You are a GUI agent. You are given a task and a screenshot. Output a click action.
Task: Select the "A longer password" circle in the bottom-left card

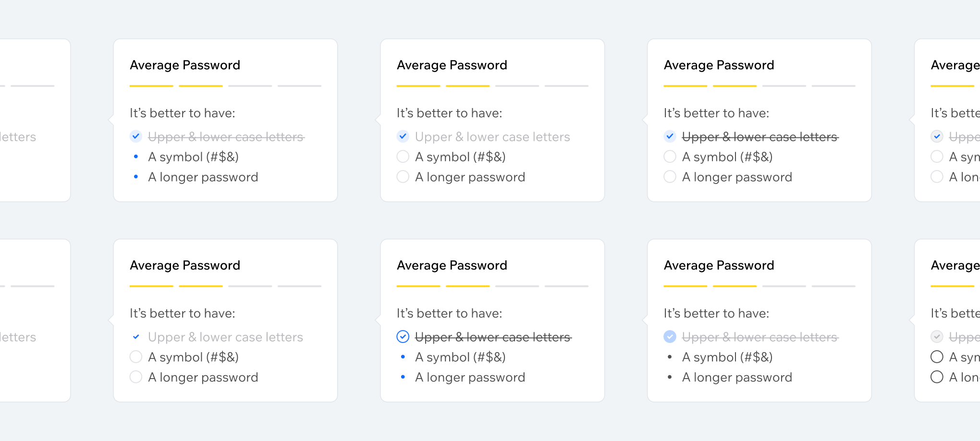(136, 377)
